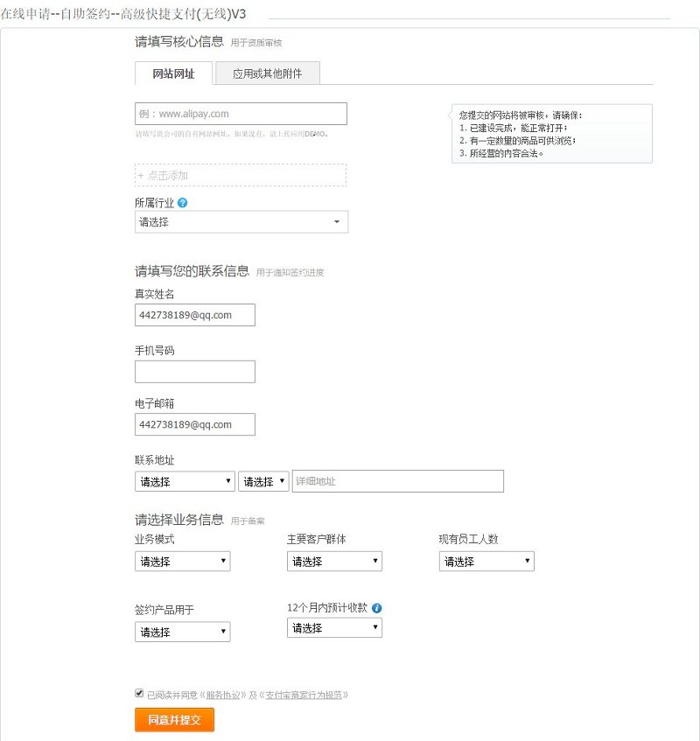Expand the 主要客户群体 dropdown
700x741 pixels.
tap(334, 562)
